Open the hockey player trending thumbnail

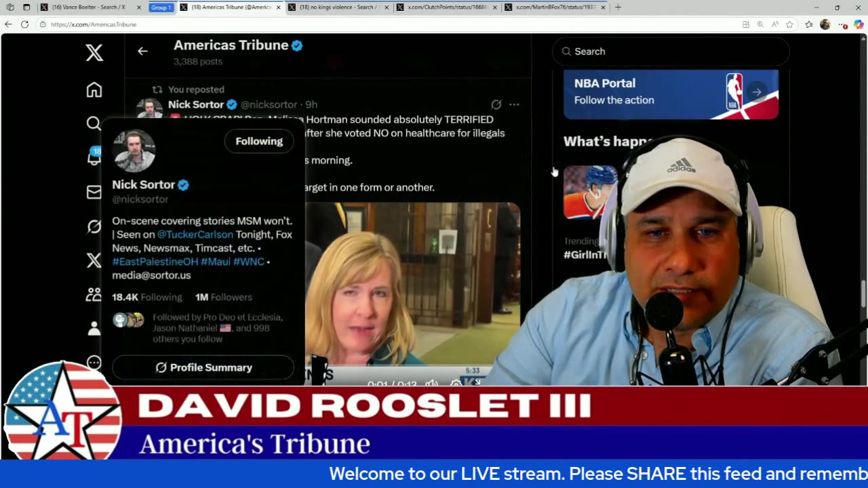(x=590, y=192)
